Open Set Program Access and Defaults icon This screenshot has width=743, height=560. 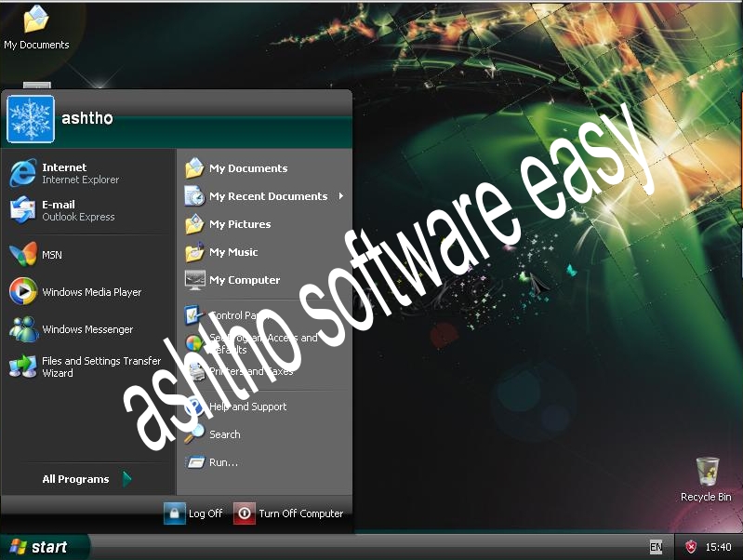pyautogui.click(x=194, y=343)
